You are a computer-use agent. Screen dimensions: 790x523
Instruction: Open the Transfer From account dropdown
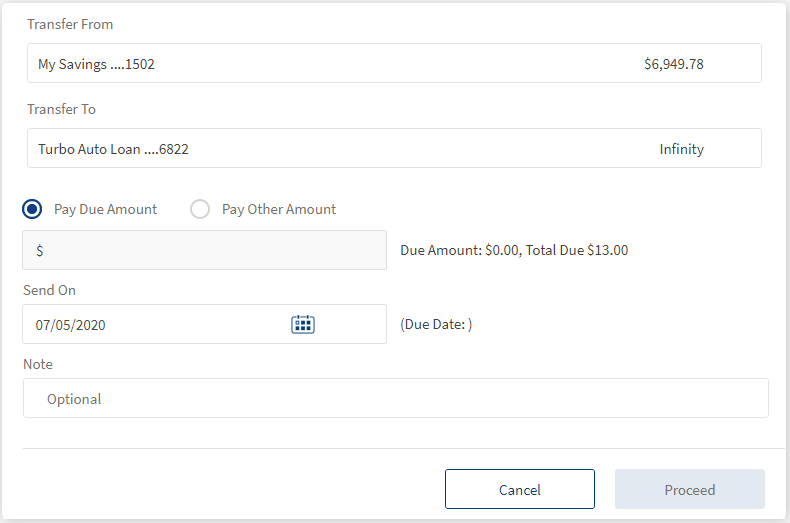coord(394,64)
